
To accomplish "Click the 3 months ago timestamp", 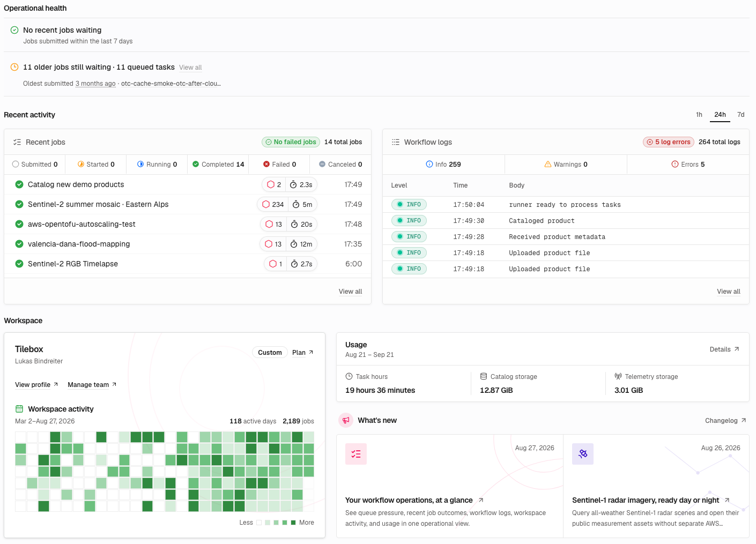I will 95,84.
